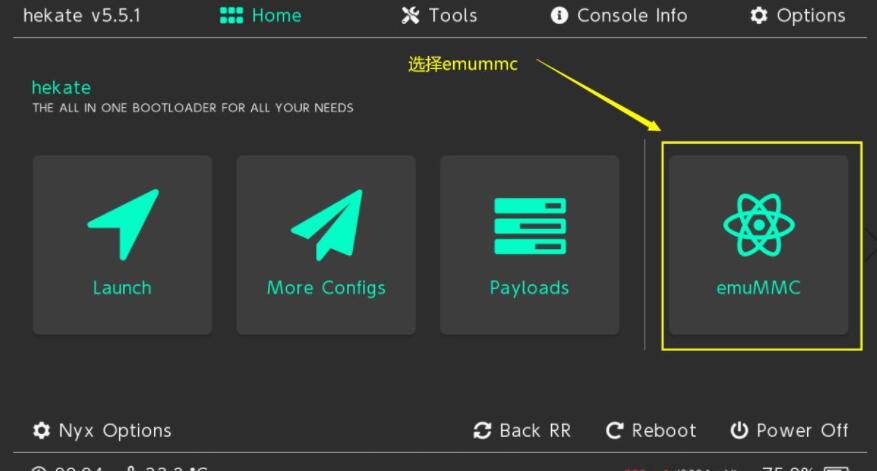Click the Payloads server stack icon
The height and width of the screenshot is (471, 877).
click(x=530, y=225)
